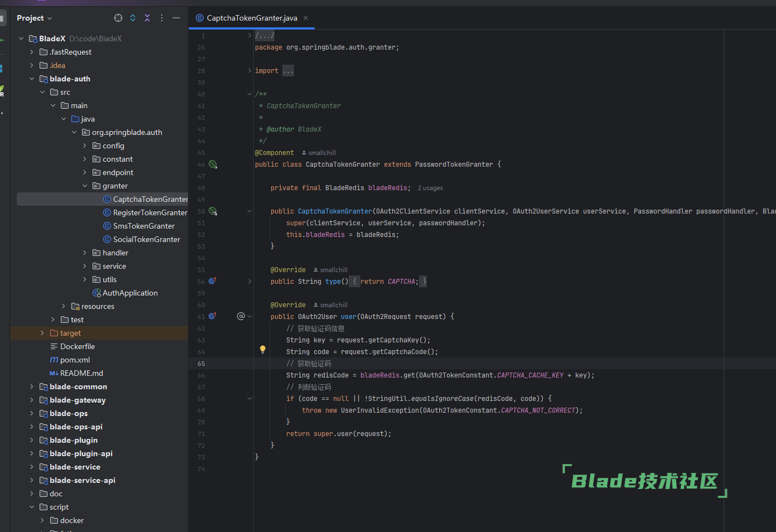Collapse the script folder
The height and width of the screenshot is (532, 776).
(32, 507)
